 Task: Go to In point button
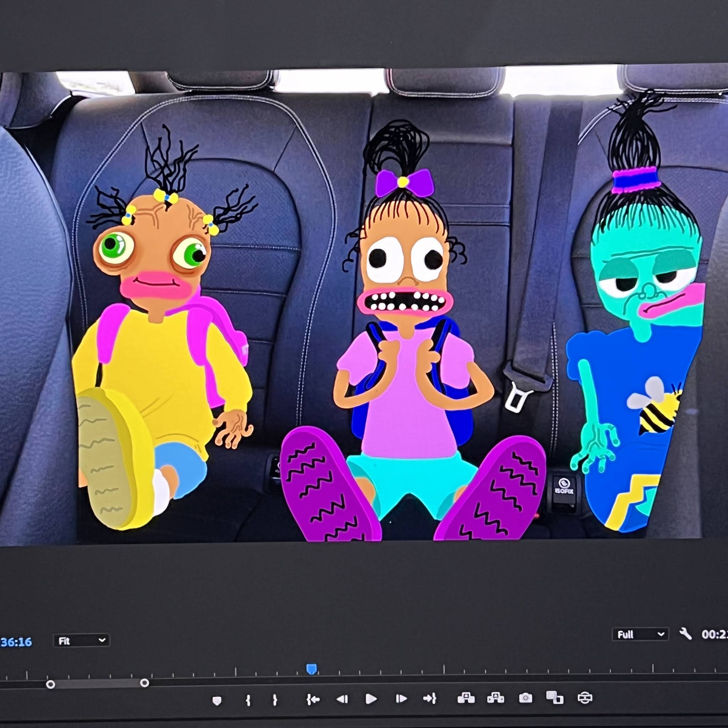click(313, 699)
